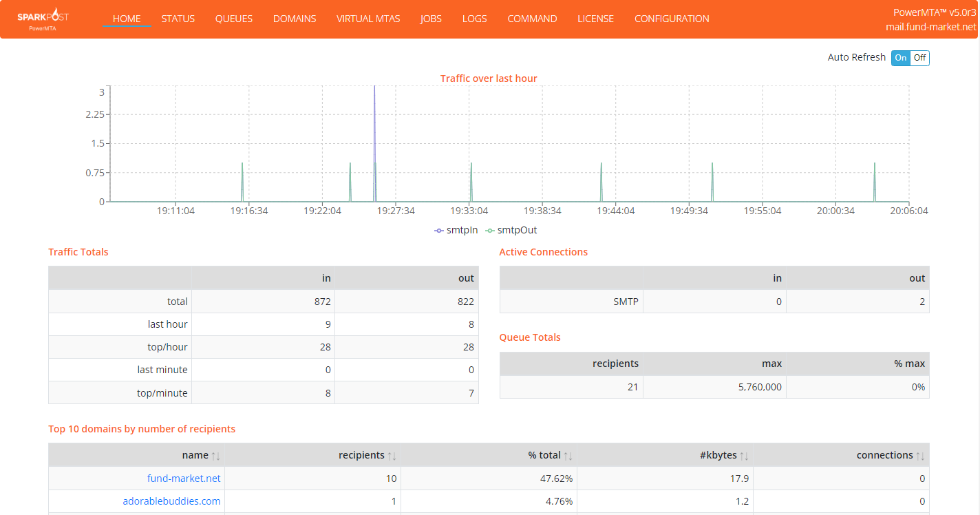
Task: Click mail.fund-market.net hostname text
Action: pos(931,27)
